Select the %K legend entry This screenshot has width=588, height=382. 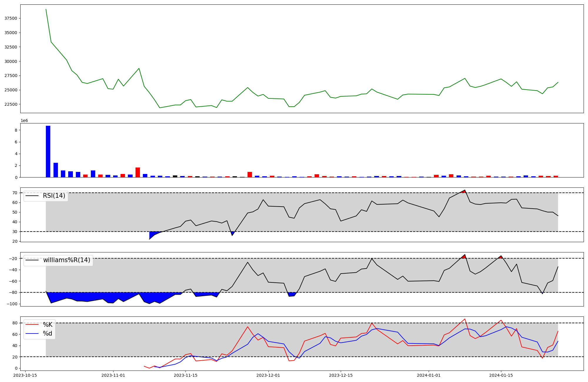47,324
